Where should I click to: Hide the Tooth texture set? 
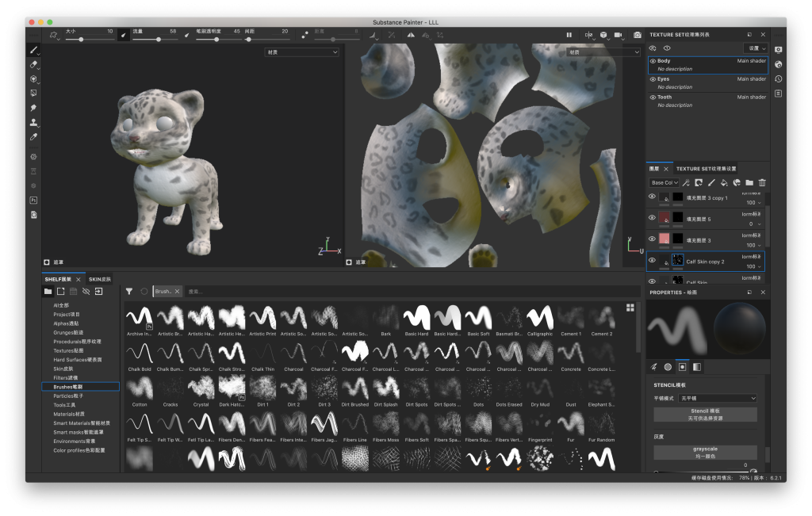(653, 97)
